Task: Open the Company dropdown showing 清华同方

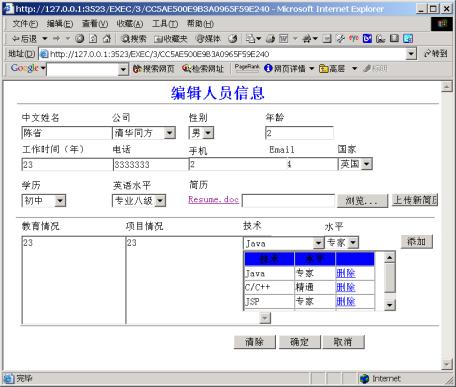Action: click(144, 133)
